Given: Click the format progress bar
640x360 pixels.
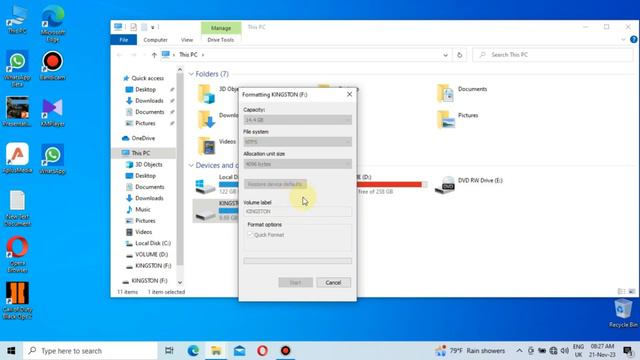Looking at the screenshot, I should coord(298,261).
